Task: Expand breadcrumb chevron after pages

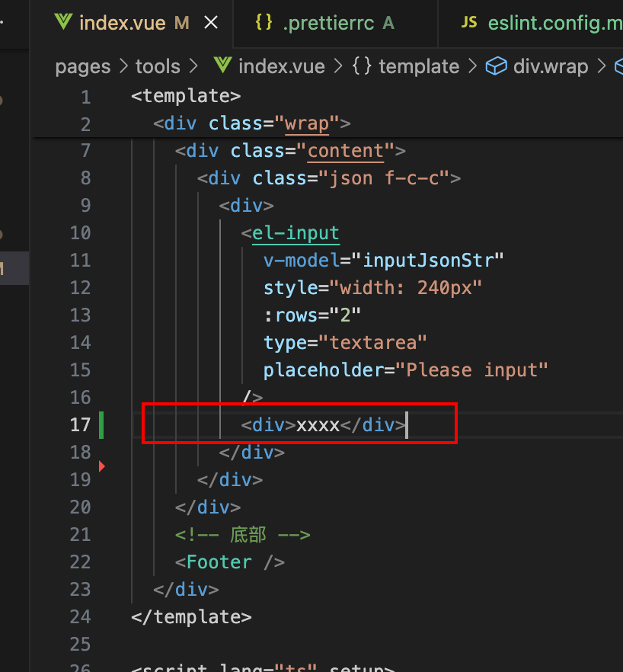Action: (123, 66)
